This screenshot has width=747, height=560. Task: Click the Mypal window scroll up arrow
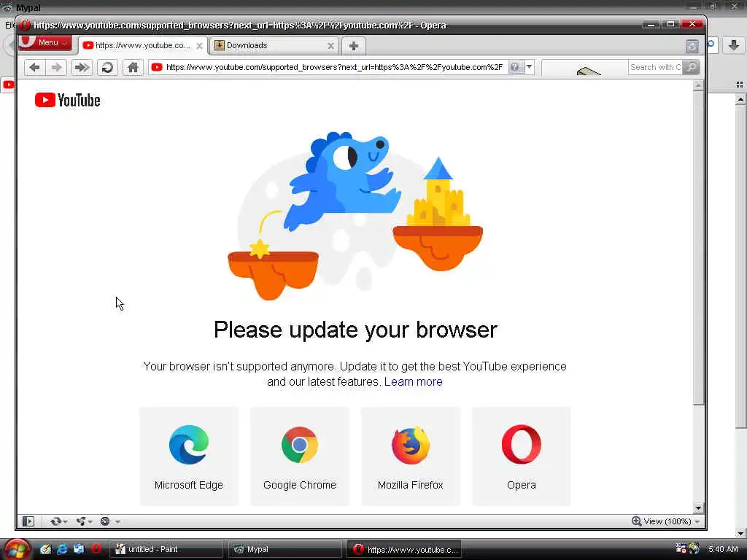(x=740, y=99)
